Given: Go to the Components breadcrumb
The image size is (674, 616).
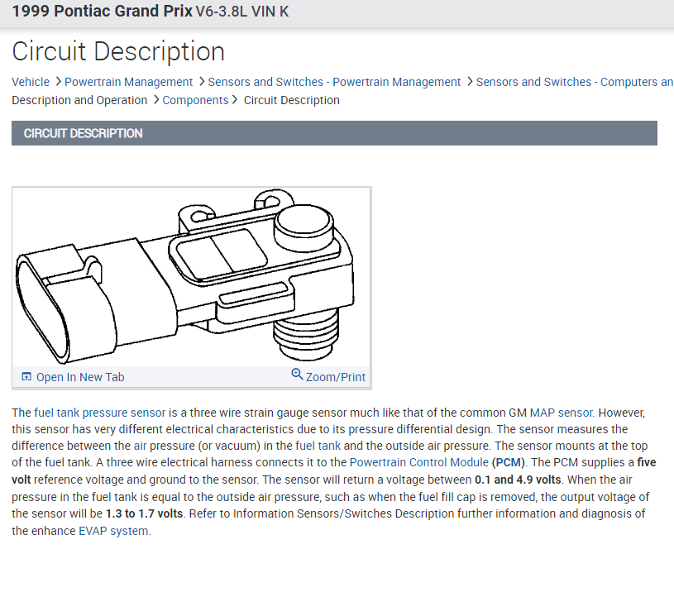Looking at the screenshot, I should [x=195, y=100].
